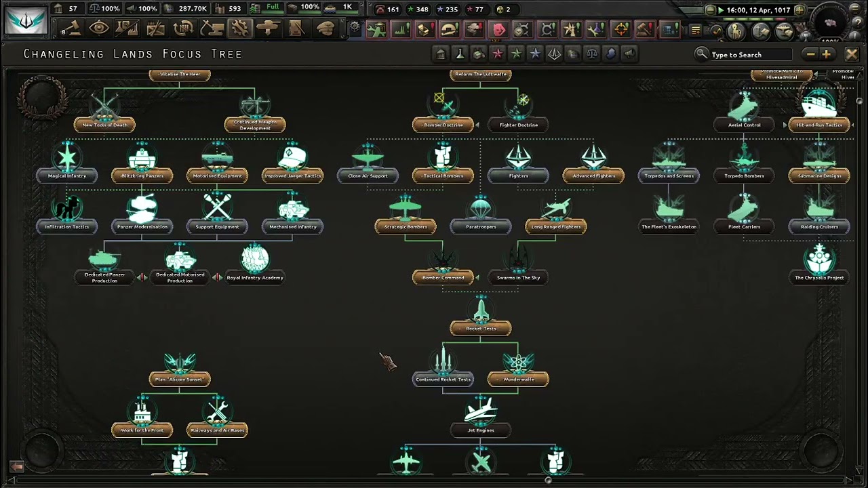Toggle the political building focus filter
Image resolution: width=868 pixels, height=488 pixels.
pos(441,54)
